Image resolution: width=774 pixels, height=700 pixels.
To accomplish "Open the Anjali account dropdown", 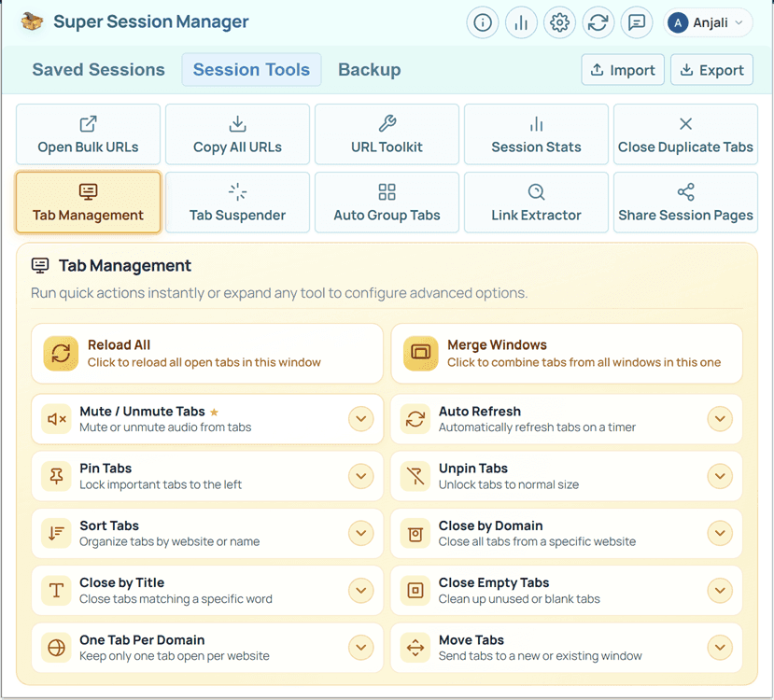I will pos(708,22).
